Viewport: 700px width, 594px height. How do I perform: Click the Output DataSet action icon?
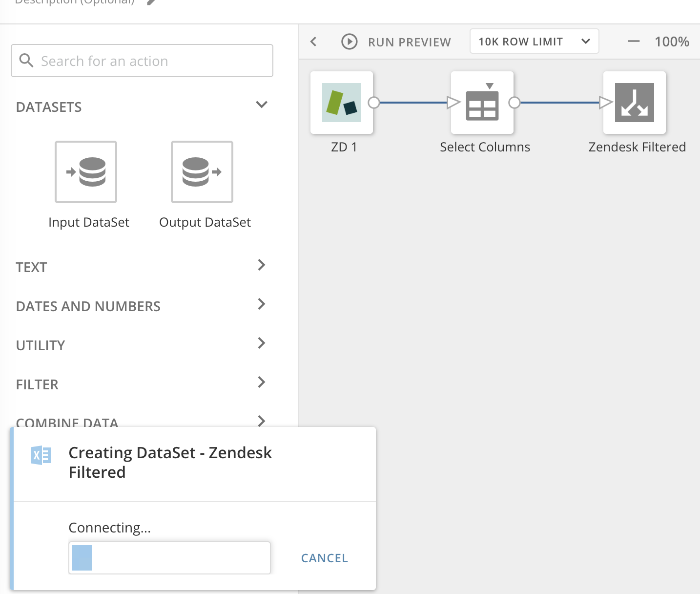point(202,171)
